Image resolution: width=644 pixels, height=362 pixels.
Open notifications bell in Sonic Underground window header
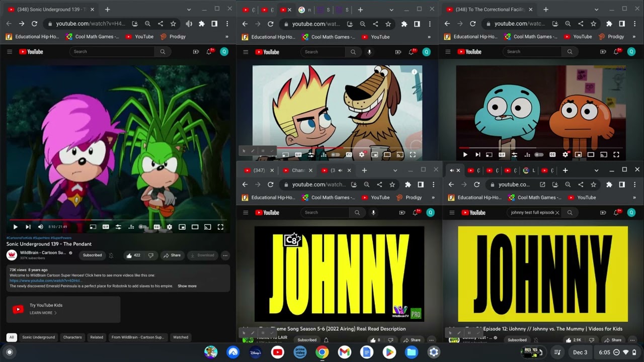[209, 51]
